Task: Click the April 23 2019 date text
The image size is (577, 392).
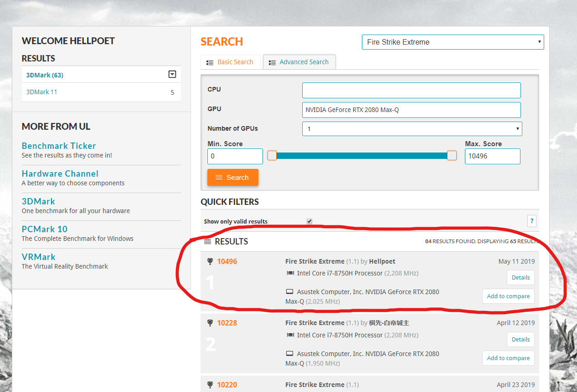Action: point(516,385)
